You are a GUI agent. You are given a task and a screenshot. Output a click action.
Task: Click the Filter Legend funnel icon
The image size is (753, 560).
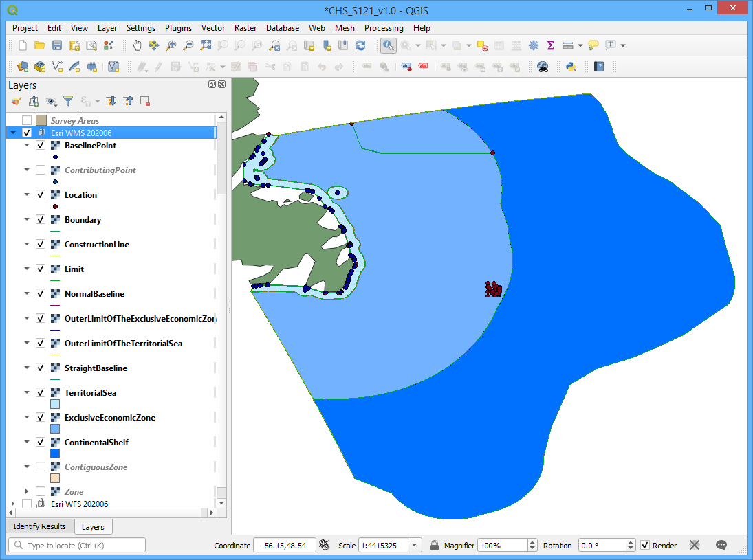(x=68, y=101)
